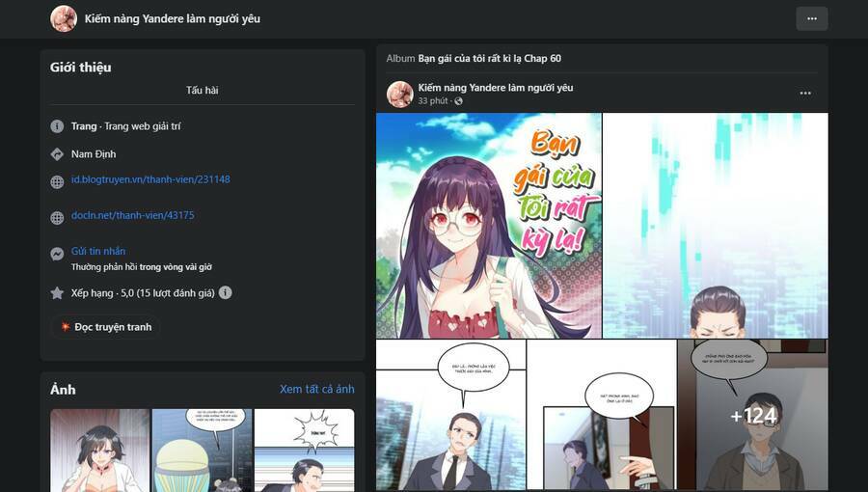The image size is (868, 492).
Task: Click the star rating icon
Action: click(57, 292)
